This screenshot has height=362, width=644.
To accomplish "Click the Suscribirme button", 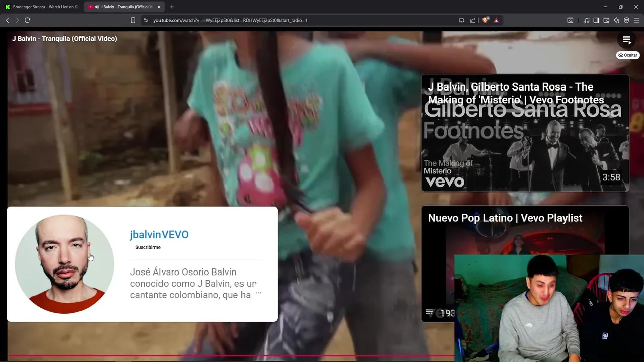I will 148,247.
